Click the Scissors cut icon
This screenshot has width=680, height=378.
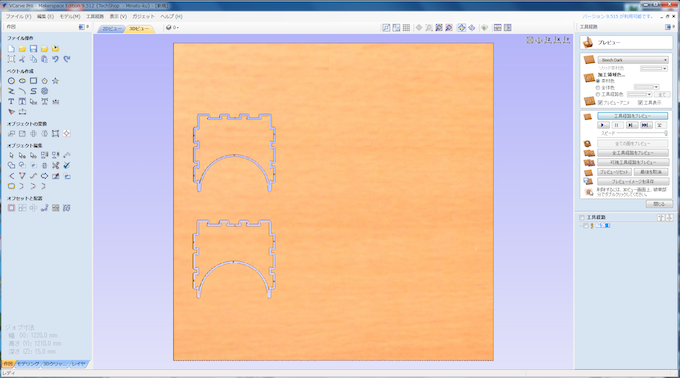[x=22, y=59]
